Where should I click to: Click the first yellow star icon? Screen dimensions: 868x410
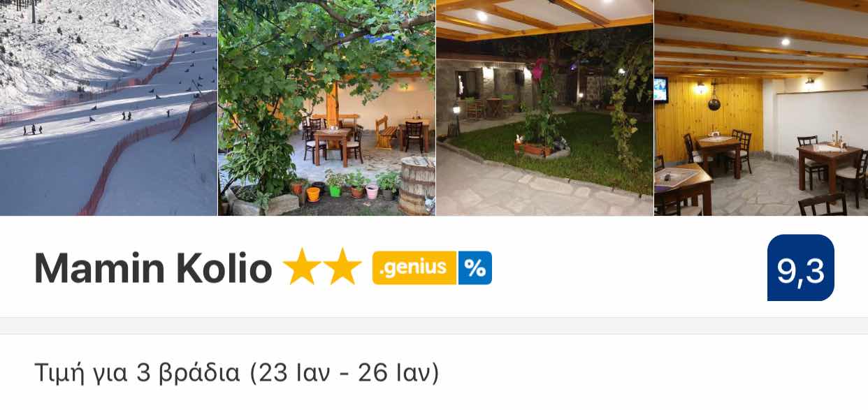point(301,267)
